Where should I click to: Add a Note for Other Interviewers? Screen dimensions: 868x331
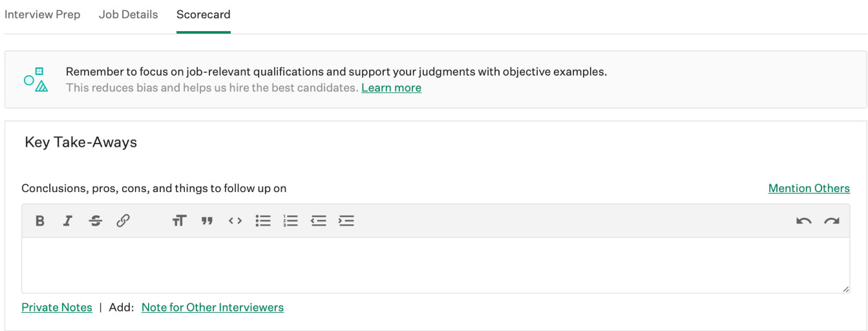[x=212, y=308]
